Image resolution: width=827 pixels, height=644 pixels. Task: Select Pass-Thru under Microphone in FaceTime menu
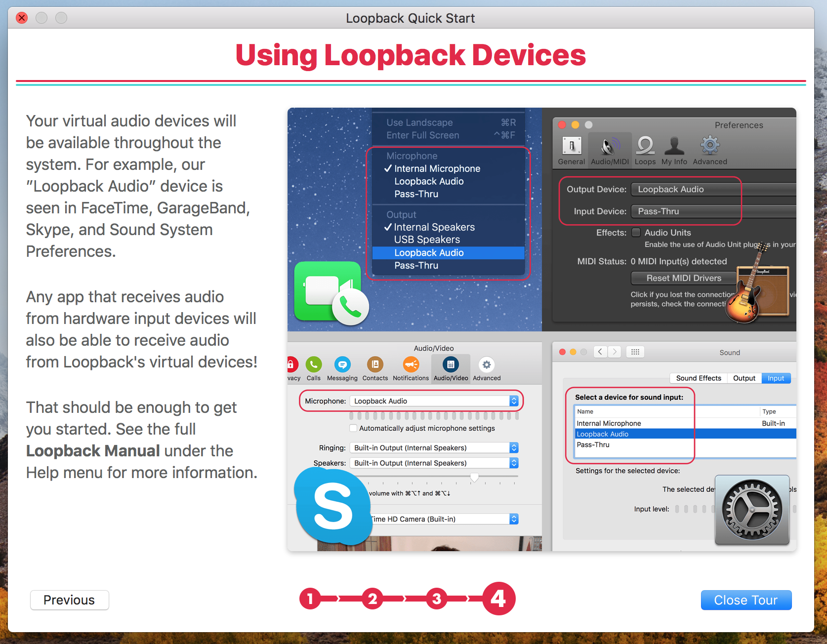[449, 194]
